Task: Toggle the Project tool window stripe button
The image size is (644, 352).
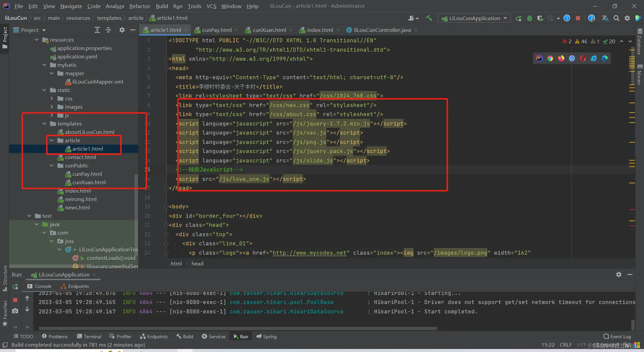Action: [x=5, y=37]
